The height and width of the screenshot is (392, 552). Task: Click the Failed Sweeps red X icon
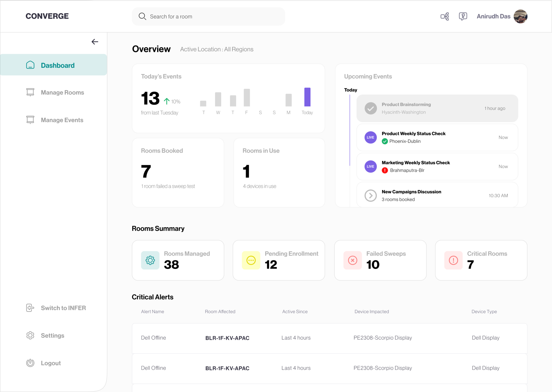[x=353, y=260]
